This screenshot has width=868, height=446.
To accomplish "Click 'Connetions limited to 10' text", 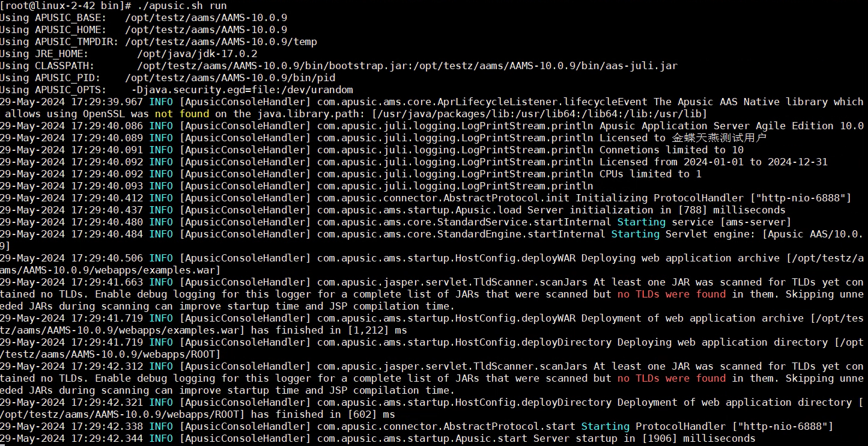I will pos(671,150).
